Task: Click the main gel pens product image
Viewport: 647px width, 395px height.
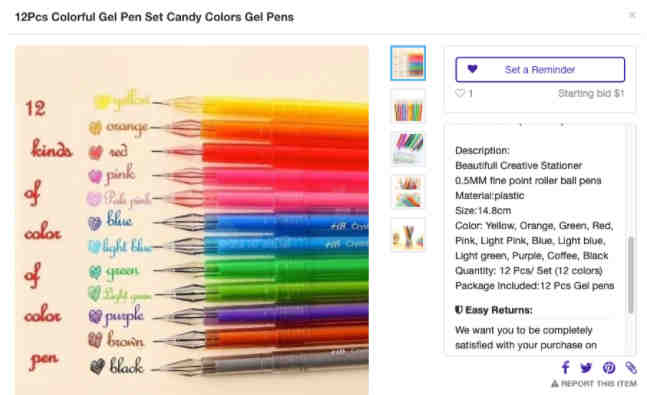Action: tap(192, 220)
